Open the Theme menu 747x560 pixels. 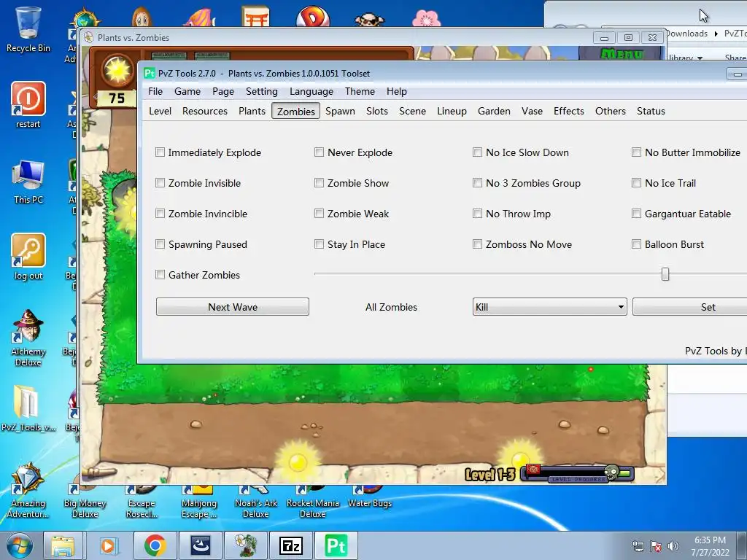(360, 91)
